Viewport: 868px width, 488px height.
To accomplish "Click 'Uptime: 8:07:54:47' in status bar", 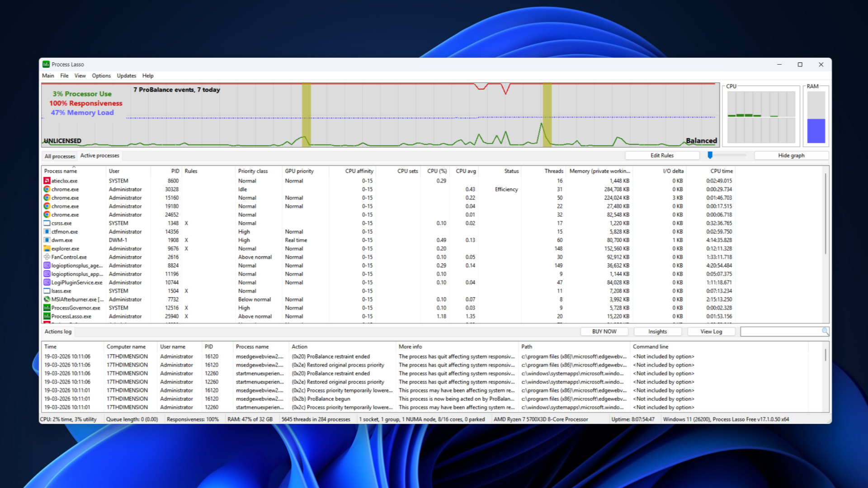I will (x=633, y=419).
